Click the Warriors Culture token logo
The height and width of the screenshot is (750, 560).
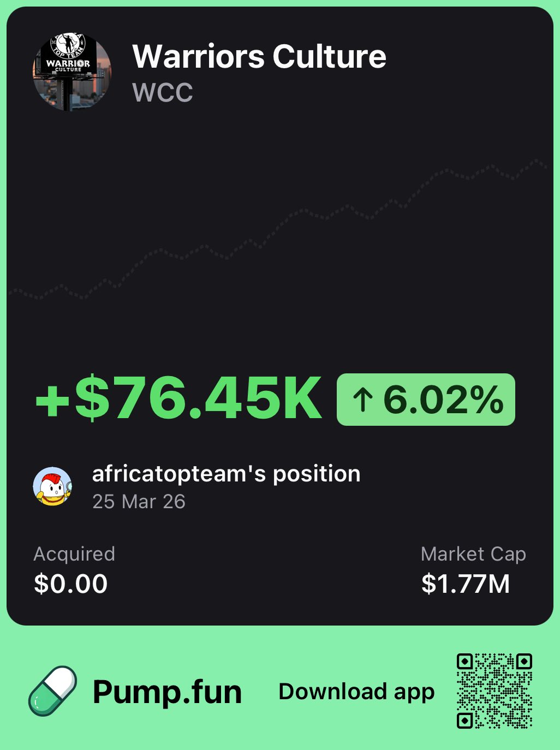click(x=72, y=72)
